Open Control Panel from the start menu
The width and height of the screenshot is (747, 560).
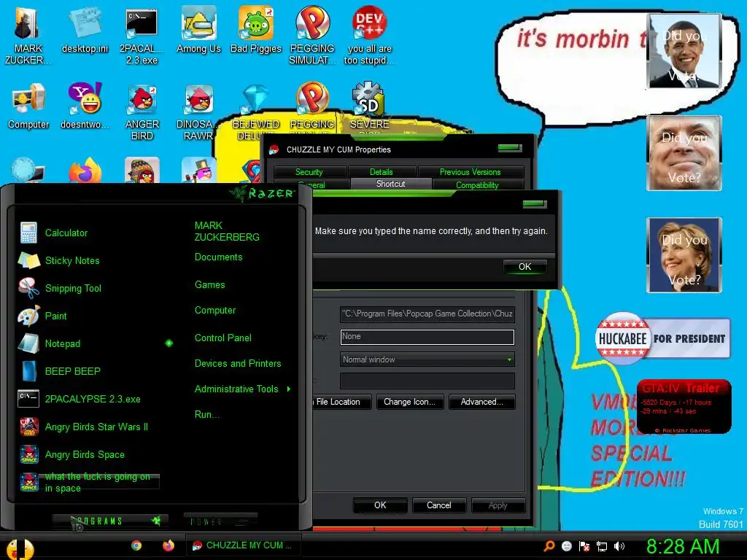[x=223, y=338]
